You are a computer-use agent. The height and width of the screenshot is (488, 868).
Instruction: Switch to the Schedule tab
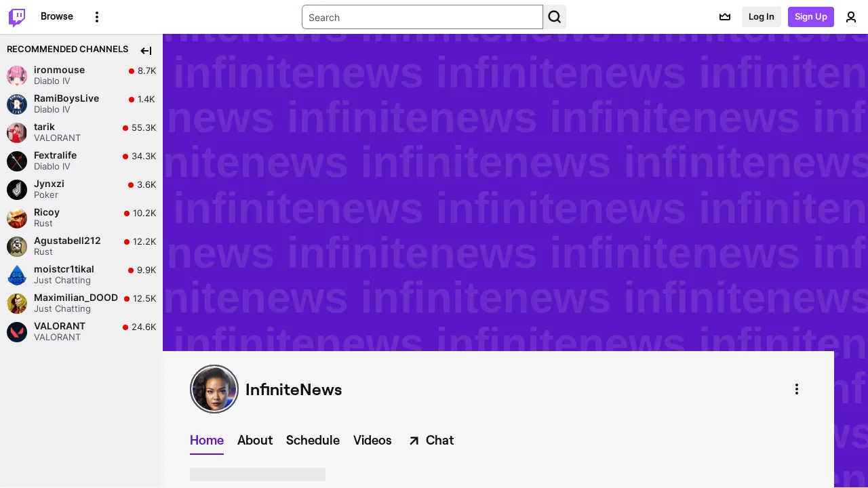313,441
